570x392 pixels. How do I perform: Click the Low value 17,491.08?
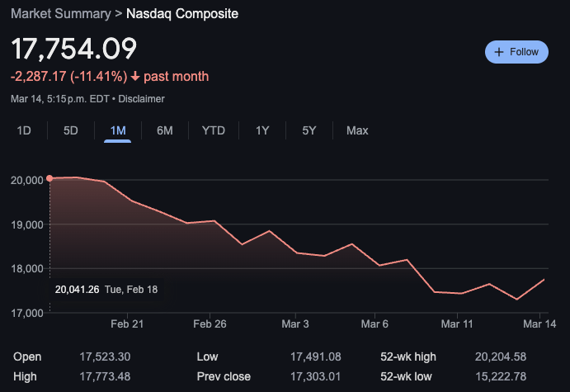tap(316, 357)
